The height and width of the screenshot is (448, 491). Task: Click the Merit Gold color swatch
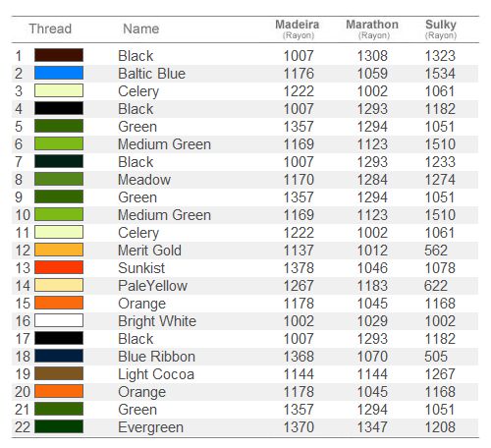59,250
